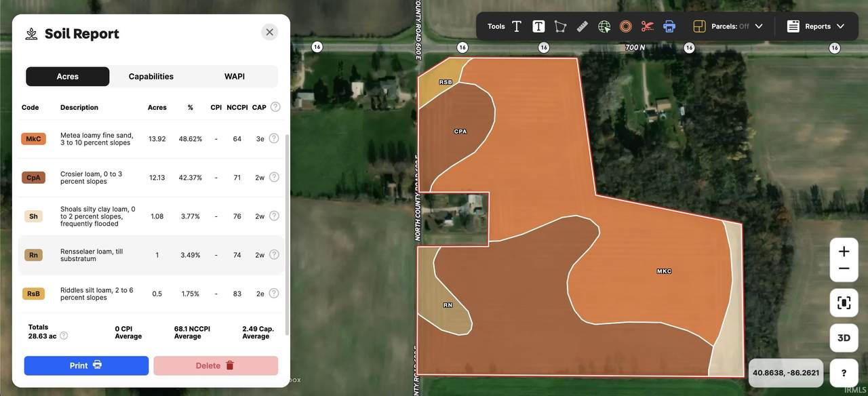Viewport: 868px width, 396px height.
Task: Open the WAPI tab
Action: [235, 77]
